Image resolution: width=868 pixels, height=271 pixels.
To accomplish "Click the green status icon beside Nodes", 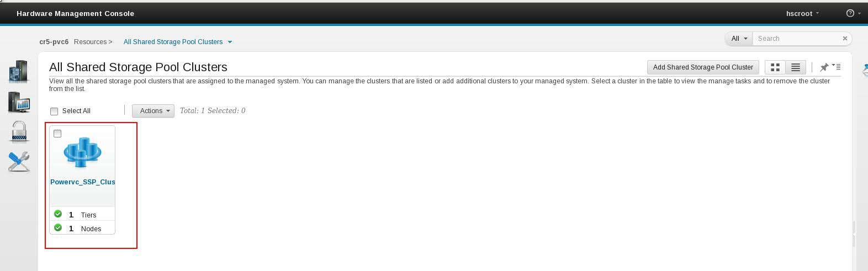I will pos(58,228).
